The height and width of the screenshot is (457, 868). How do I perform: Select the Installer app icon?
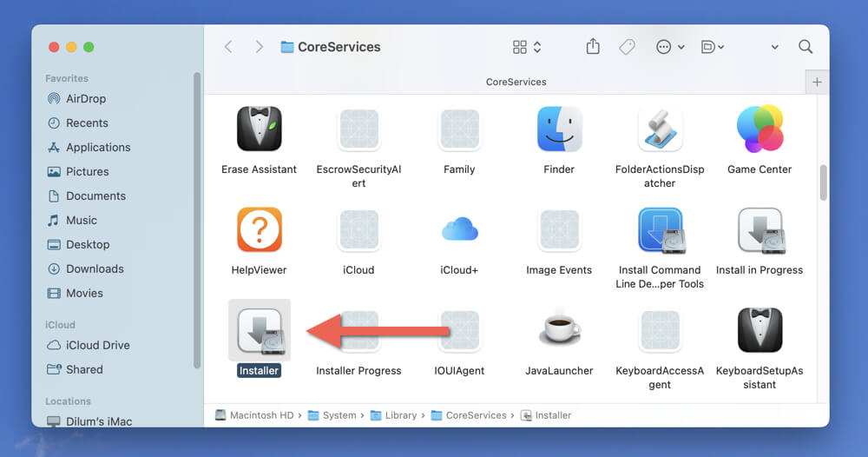coord(260,331)
